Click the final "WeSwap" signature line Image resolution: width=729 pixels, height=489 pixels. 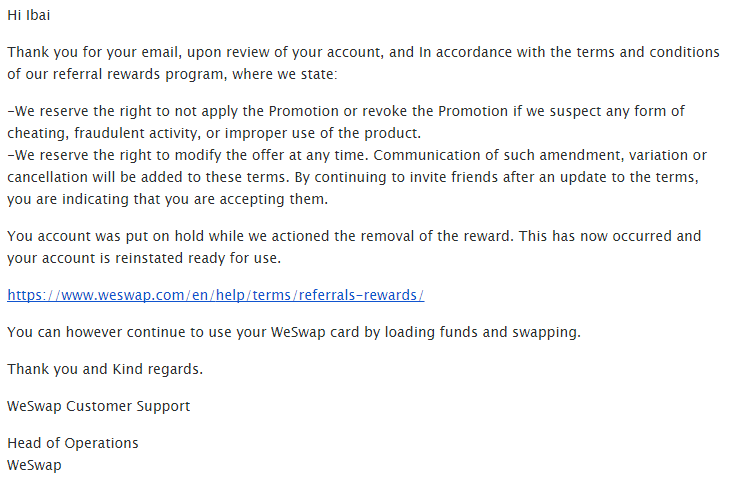pyautogui.click(x=34, y=465)
